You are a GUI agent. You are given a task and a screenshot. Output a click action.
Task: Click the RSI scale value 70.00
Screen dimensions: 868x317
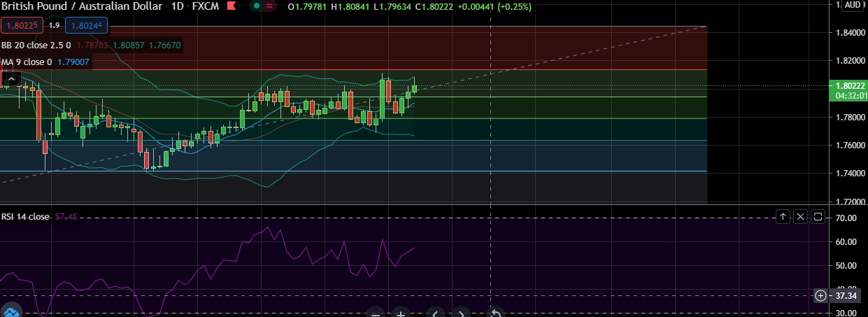pos(846,218)
